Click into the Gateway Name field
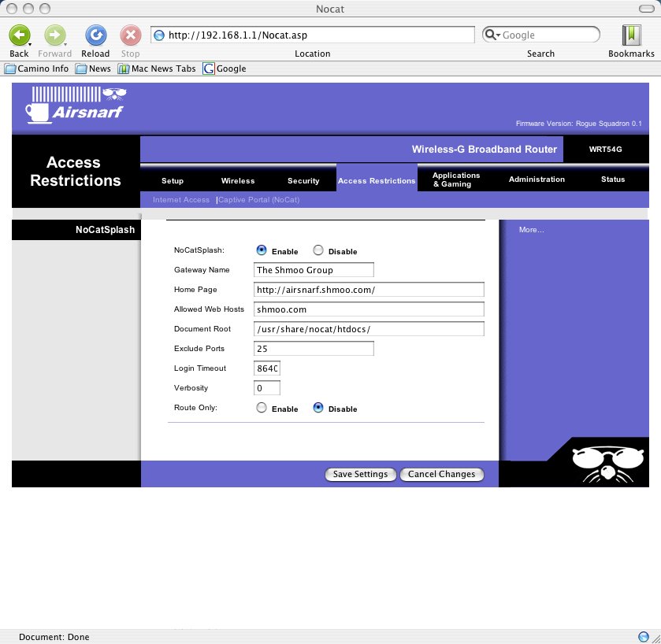The height and width of the screenshot is (644, 661). [x=314, y=270]
